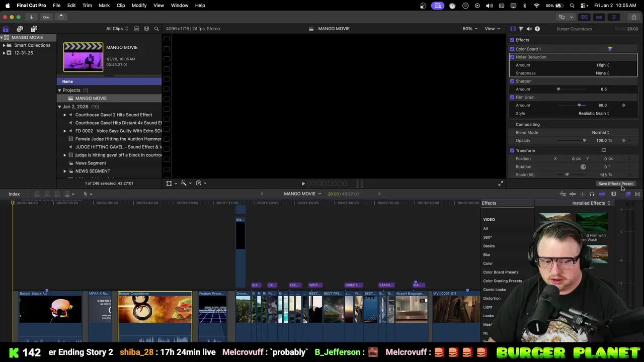Show the libraries sidebar clapper icon

pyautogui.click(x=6, y=29)
